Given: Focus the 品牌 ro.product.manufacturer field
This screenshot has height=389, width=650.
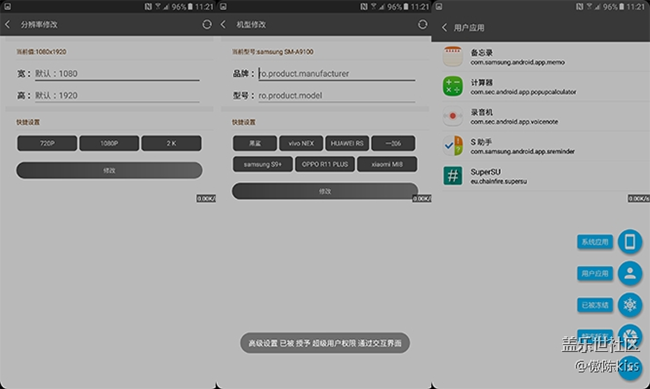Looking at the screenshot, I should 337,74.
